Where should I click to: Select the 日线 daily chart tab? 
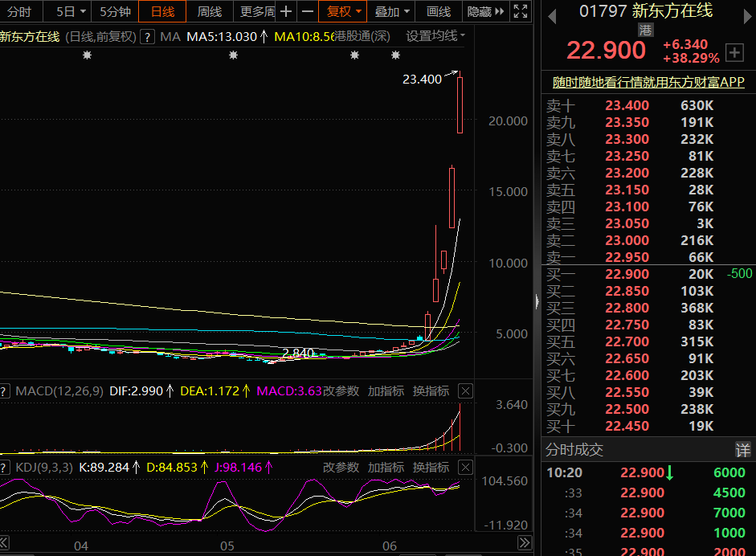(162, 11)
